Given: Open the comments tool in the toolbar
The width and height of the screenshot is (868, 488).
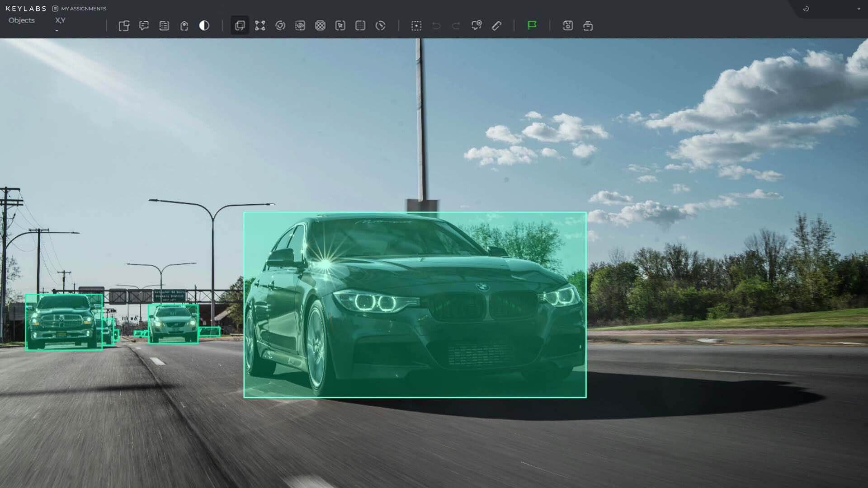Looking at the screenshot, I should click(145, 26).
